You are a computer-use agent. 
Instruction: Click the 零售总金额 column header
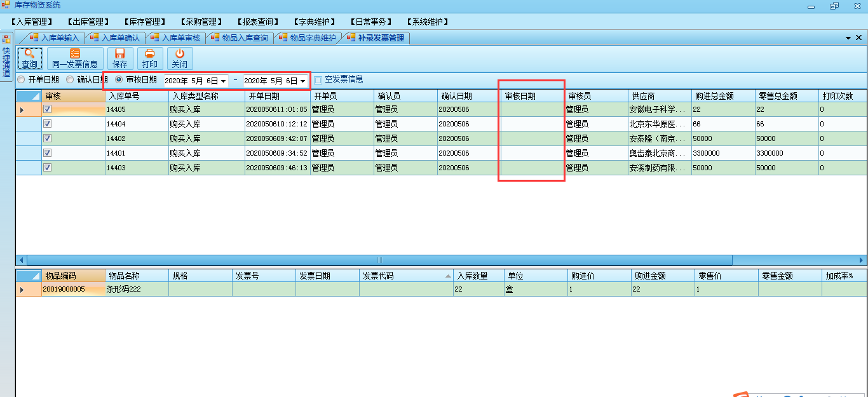coord(787,97)
